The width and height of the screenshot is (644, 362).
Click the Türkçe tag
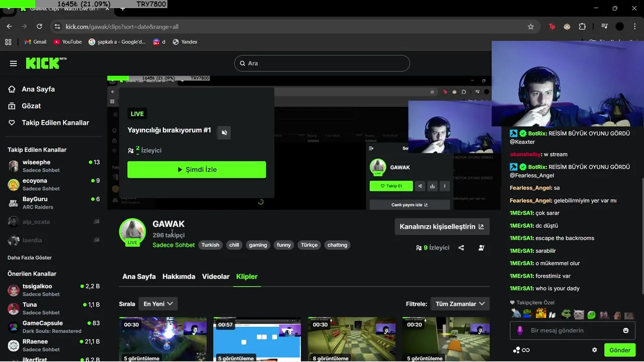309,245
